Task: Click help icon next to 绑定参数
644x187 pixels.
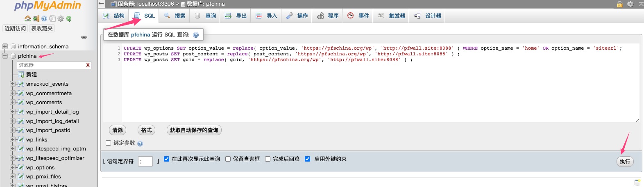Action: tap(141, 144)
